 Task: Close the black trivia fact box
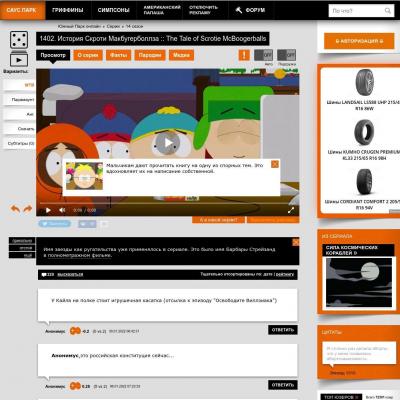point(296,242)
